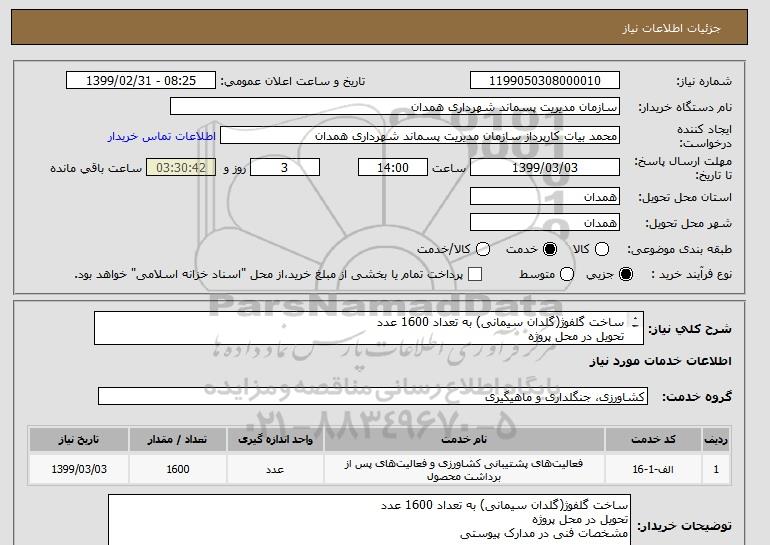Click the request creator name field

pos(420,136)
